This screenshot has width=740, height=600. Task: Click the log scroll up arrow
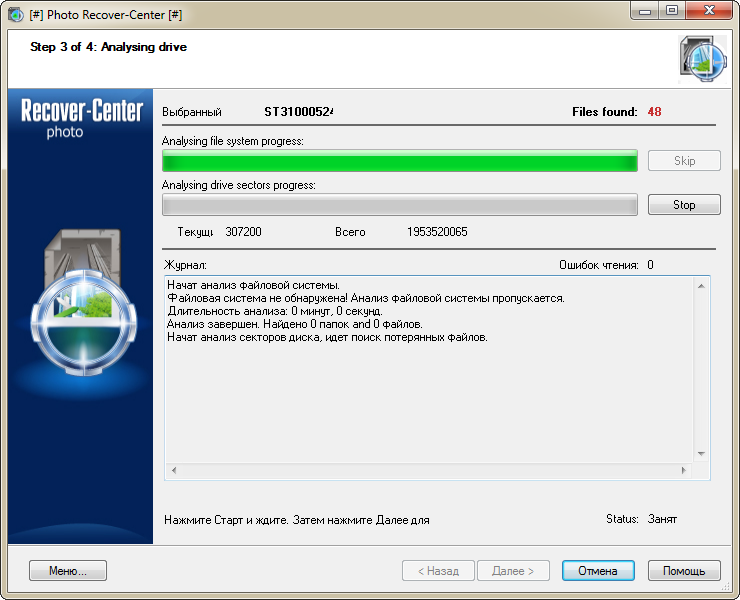(x=701, y=286)
